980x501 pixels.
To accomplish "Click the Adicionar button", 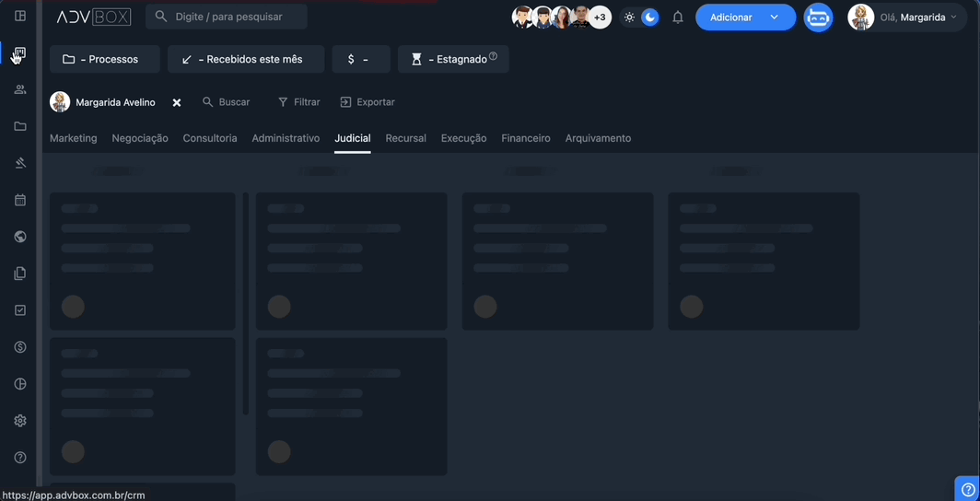I will (746, 17).
